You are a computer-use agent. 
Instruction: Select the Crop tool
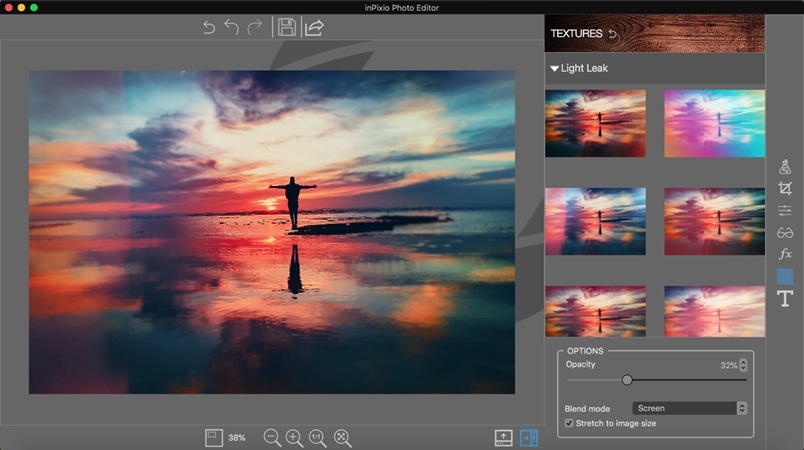(x=785, y=189)
